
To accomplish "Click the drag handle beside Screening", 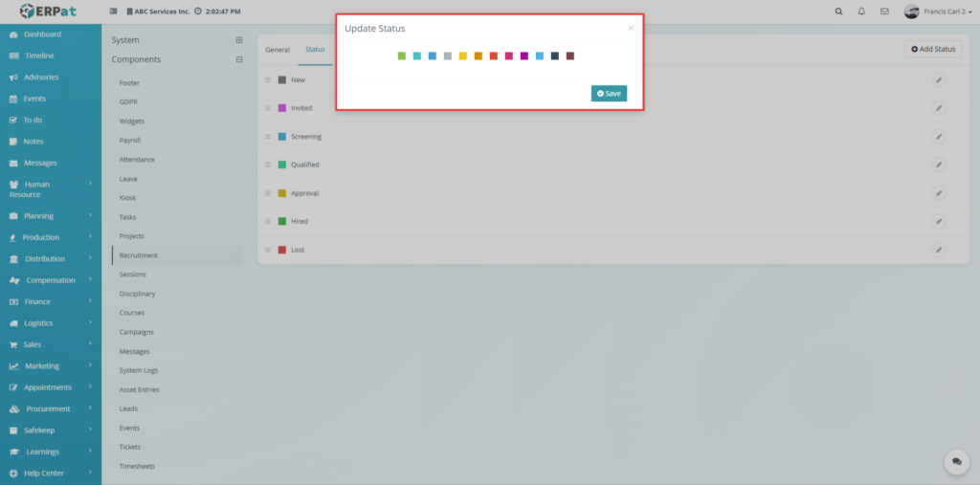I will point(268,136).
